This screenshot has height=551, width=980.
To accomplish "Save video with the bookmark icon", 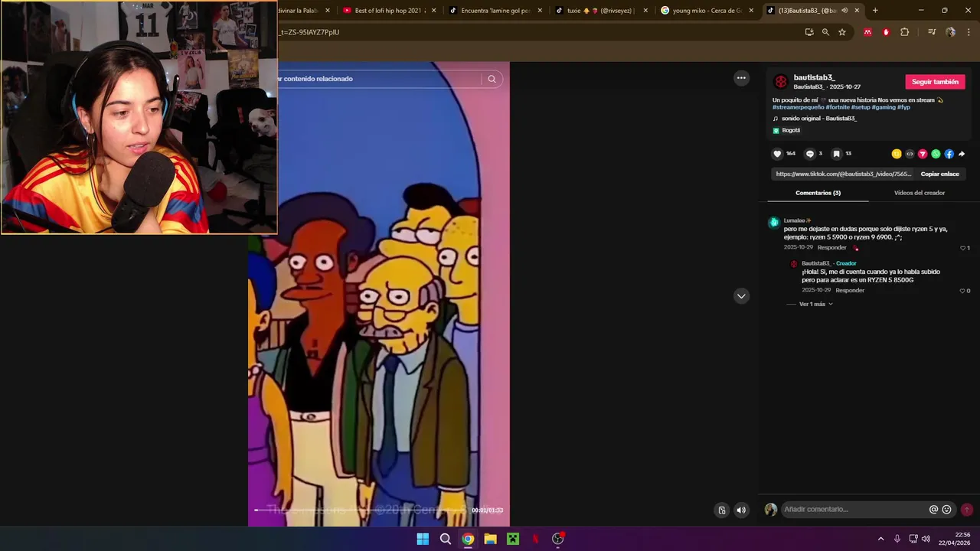I will tap(837, 154).
